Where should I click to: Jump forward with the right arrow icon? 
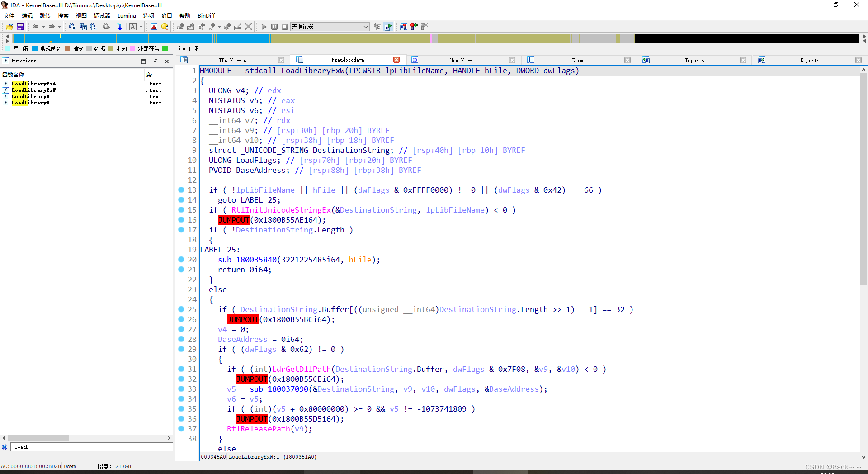tap(52, 27)
